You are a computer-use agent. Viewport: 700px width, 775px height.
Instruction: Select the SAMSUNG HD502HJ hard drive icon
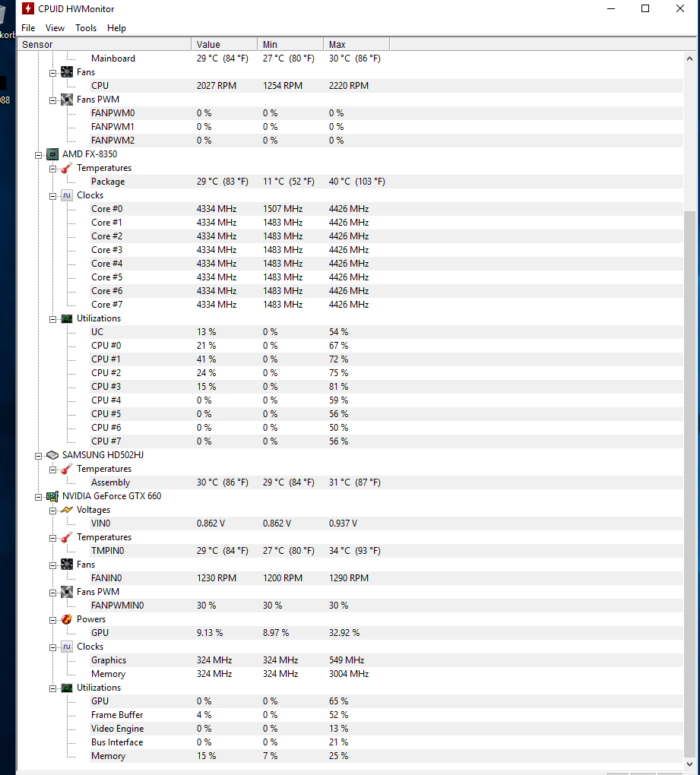point(52,454)
